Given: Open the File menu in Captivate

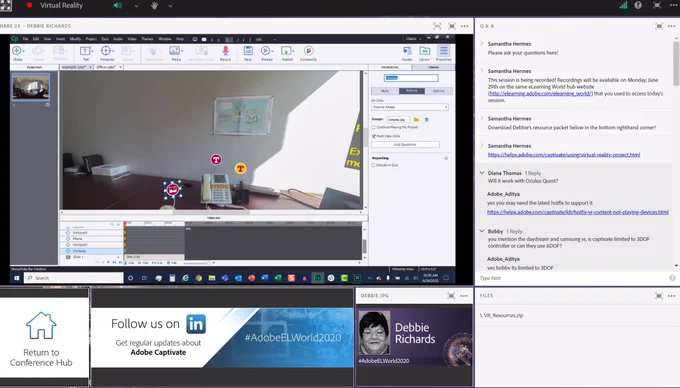Looking at the screenshot, I should click(26, 39).
